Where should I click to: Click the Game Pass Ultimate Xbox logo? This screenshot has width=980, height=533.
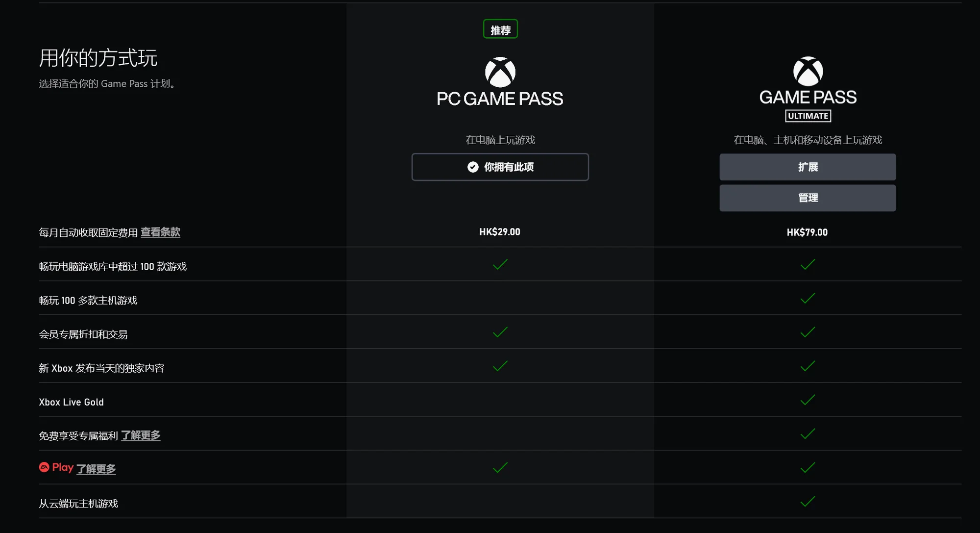point(808,71)
